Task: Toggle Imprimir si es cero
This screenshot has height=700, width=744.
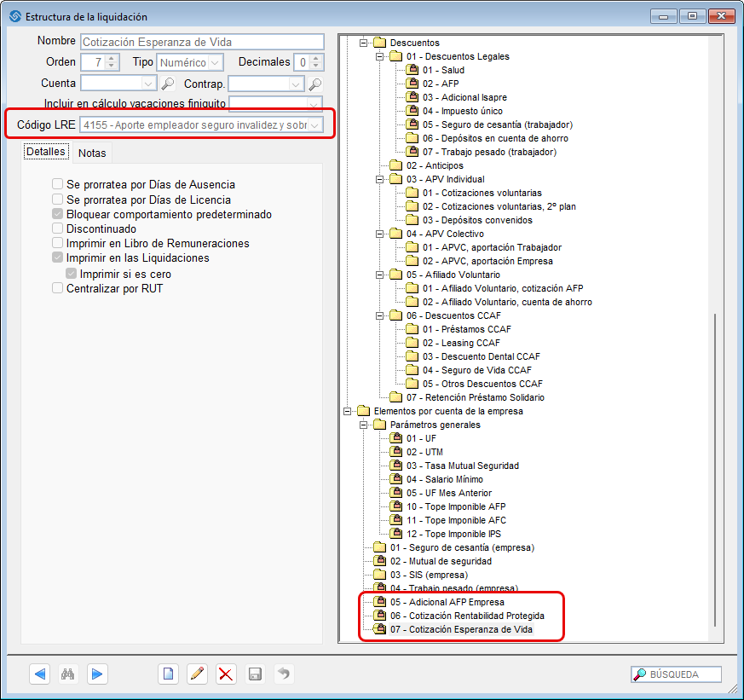Action: [x=72, y=274]
